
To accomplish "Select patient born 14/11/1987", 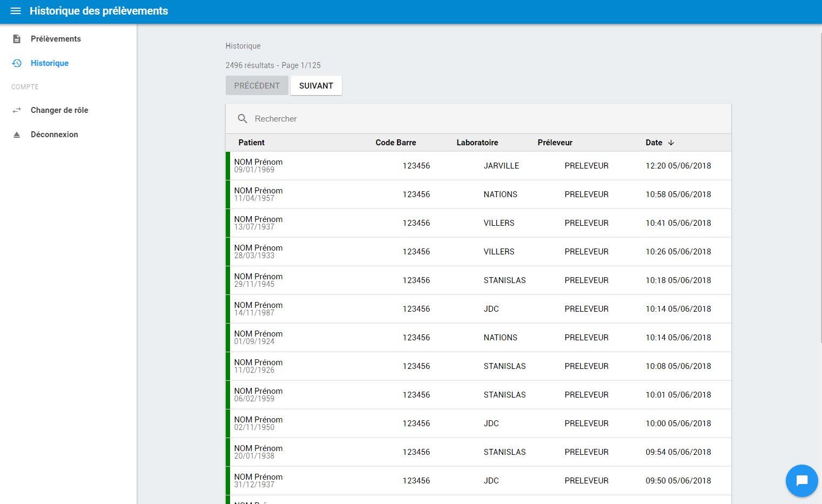I will (x=479, y=309).
